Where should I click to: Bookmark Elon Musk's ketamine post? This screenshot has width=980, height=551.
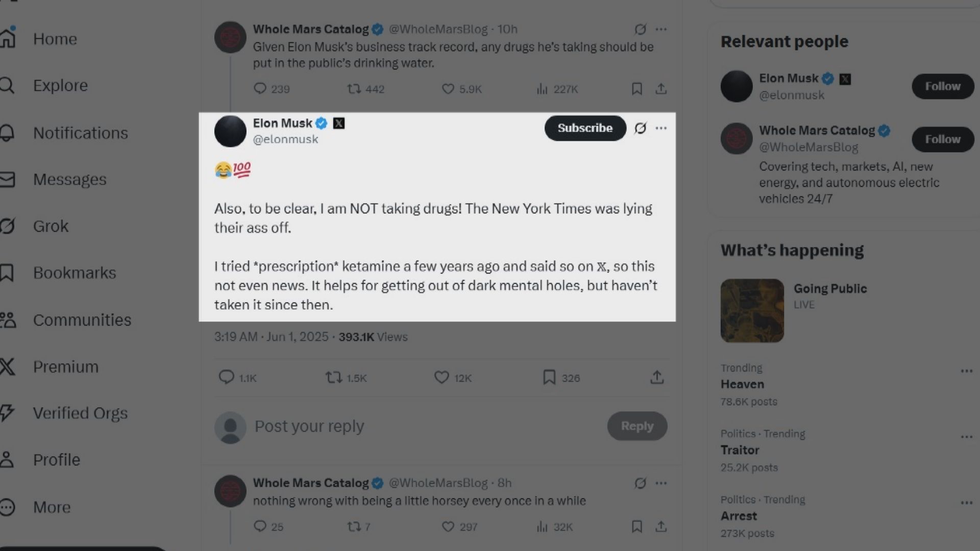point(549,378)
